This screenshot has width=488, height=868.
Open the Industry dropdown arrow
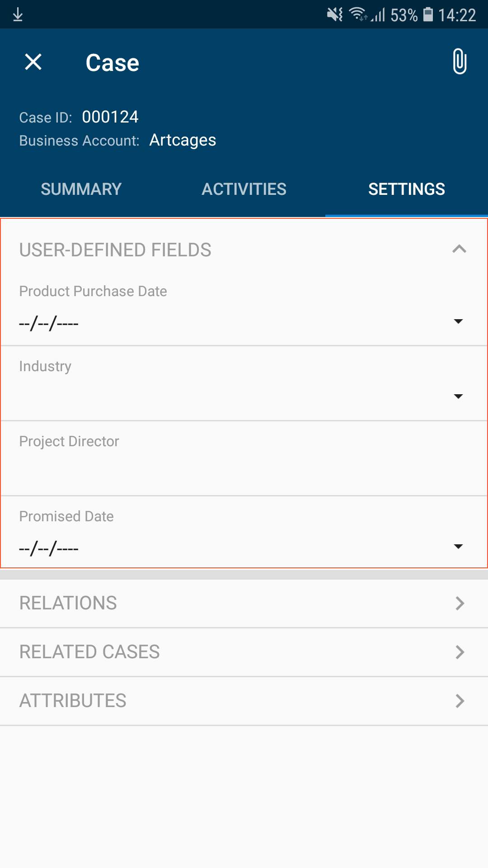458,396
